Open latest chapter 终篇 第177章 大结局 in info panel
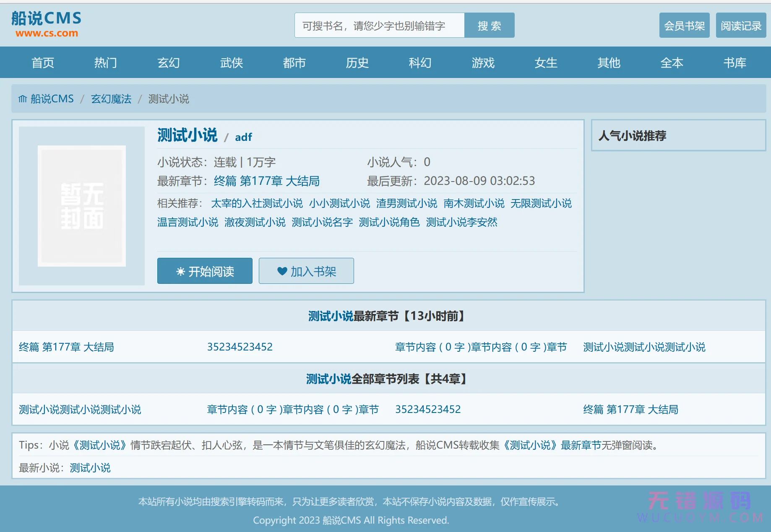The image size is (771, 532). 266,181
